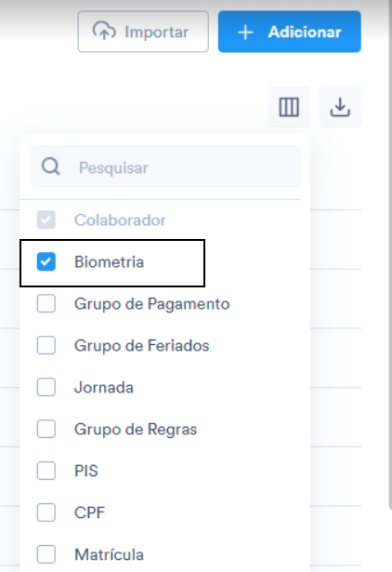Click the Importar button
The image size is (392, 572).
[143, 32]
